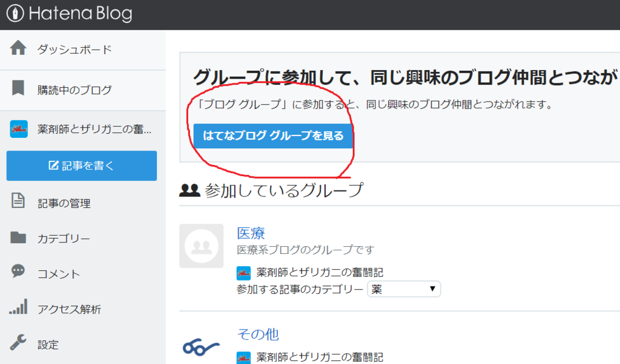
Task: Click the 医療 group avatar thumbnail
Action: click(x=201, y=246)
